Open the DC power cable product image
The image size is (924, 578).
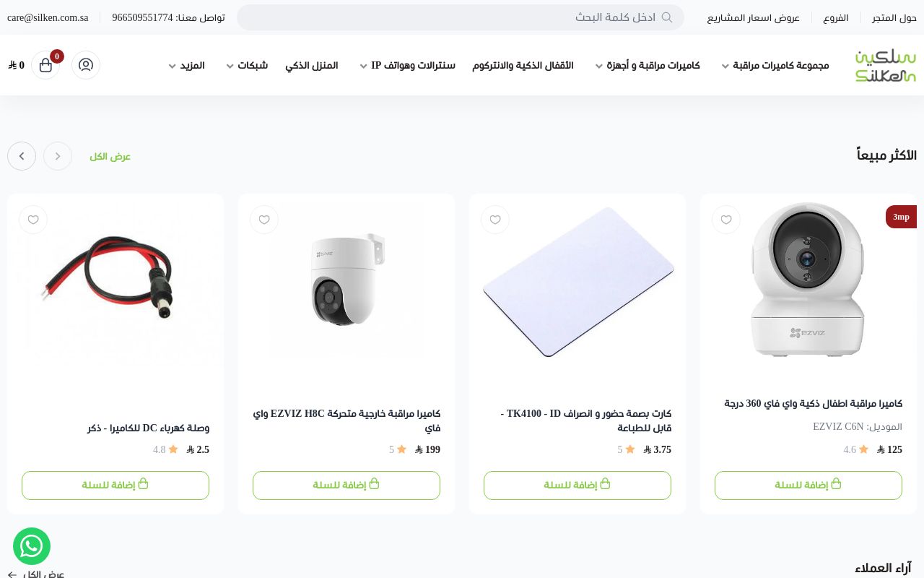pos(115,288)
